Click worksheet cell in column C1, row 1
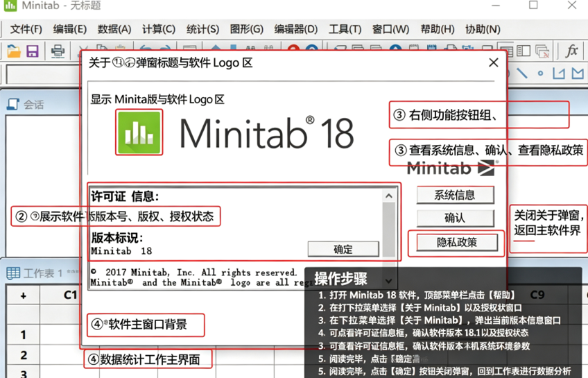588x378 pixels. 60,334
